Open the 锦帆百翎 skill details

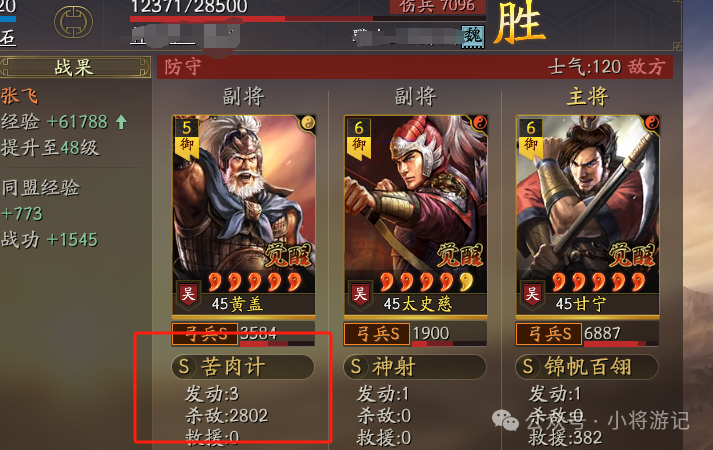[x=587, y=367]
